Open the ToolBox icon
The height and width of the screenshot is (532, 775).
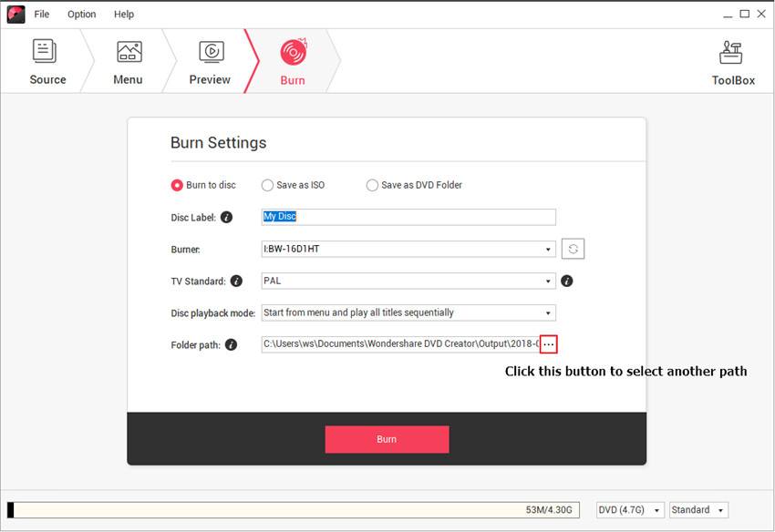point(731,52)
